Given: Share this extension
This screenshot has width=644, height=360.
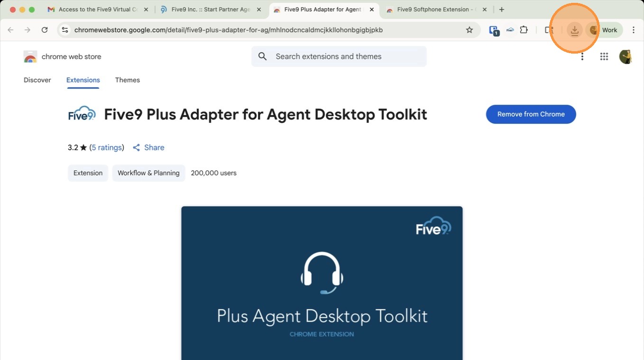Looking at the screenshot, I should point(148,148).
